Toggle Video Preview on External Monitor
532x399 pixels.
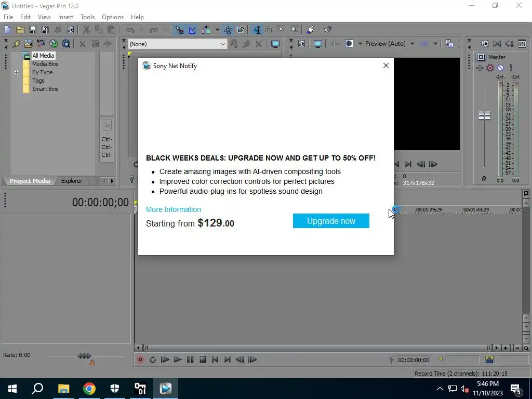[318, 44]
